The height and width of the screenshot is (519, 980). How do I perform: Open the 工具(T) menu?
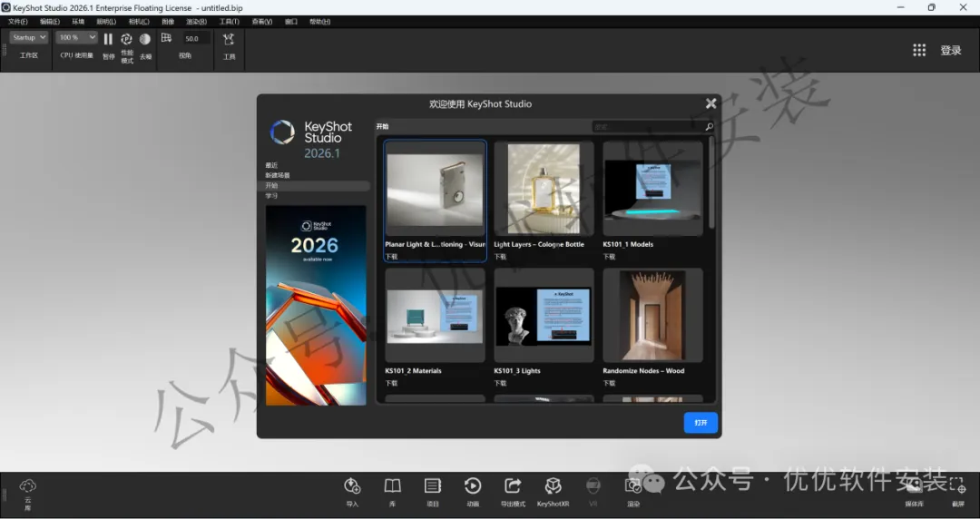coord(229,21)
